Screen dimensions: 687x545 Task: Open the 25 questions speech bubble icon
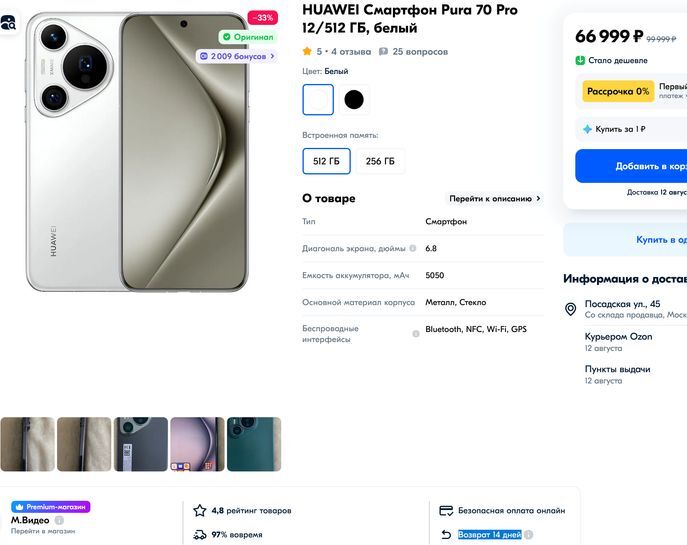tap(383, 51)
